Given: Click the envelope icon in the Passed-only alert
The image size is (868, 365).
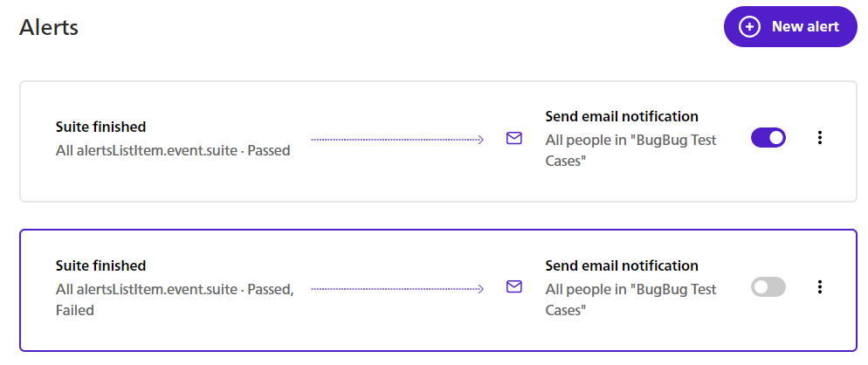Looking at the screenshot, I should [x=514, y=138].
